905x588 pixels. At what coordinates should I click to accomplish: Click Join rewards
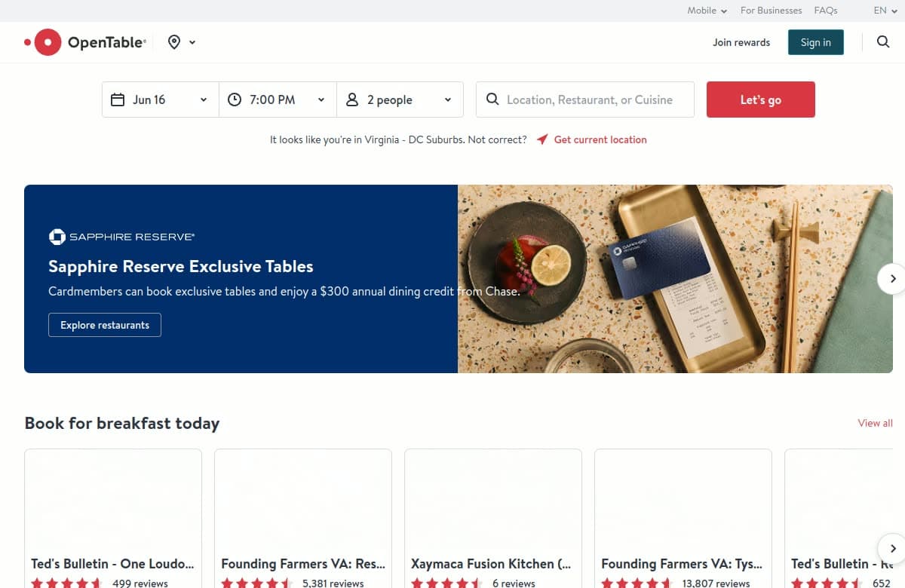(x=741, y=42)
